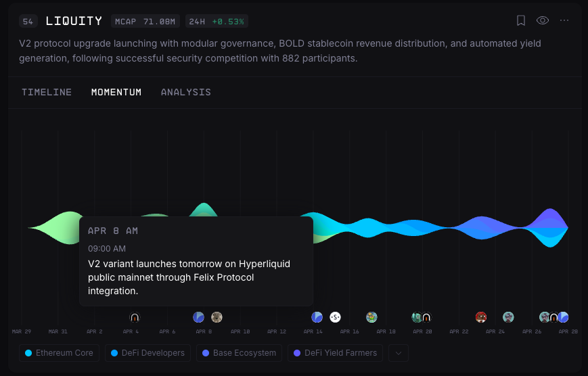
Task: Open the Analysis tab
Action: pyautogui.click(x=186, y=92)
